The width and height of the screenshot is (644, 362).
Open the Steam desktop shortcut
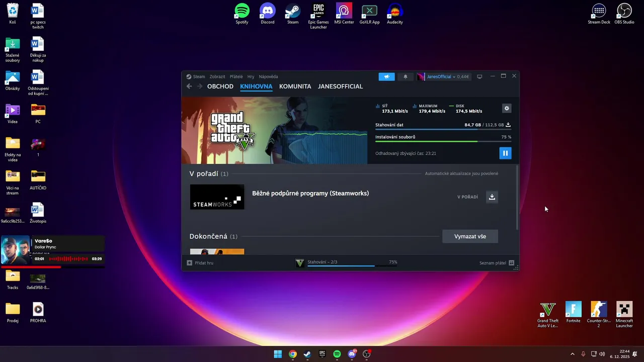[x=293, y=14]
